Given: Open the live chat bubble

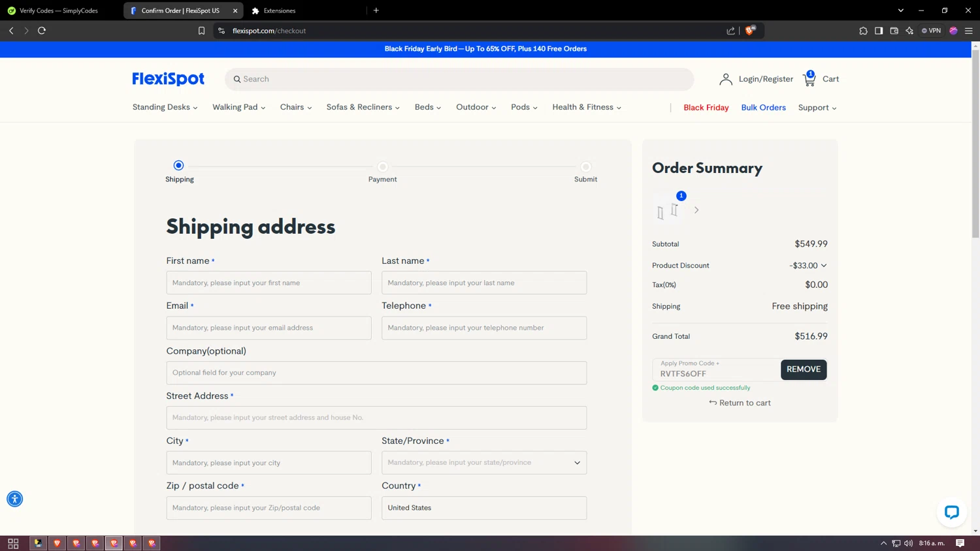Looking at the screenshot, I should pos(951,512).
